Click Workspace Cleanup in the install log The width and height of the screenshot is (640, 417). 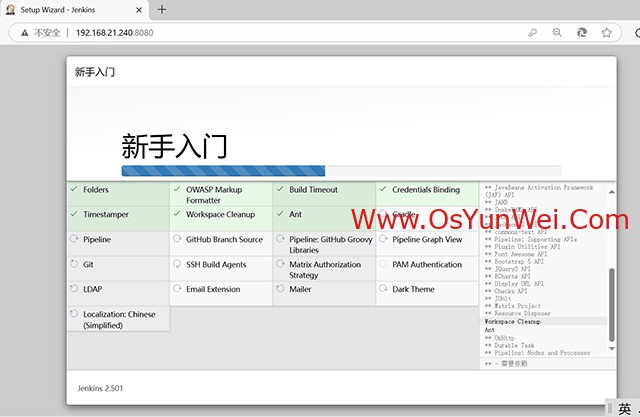(x=513, y=322)
